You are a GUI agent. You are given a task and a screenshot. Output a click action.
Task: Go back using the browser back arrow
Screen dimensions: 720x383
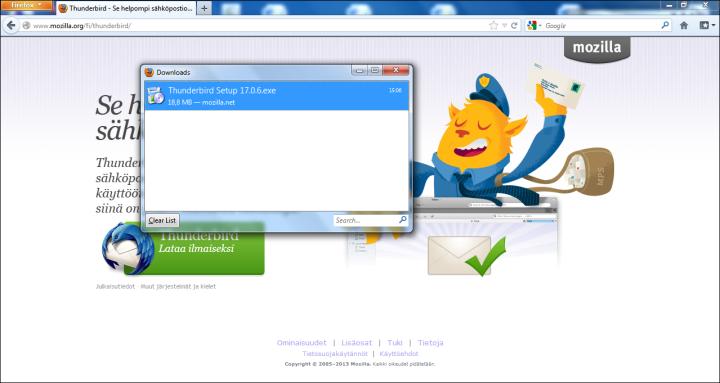[11, 25]
